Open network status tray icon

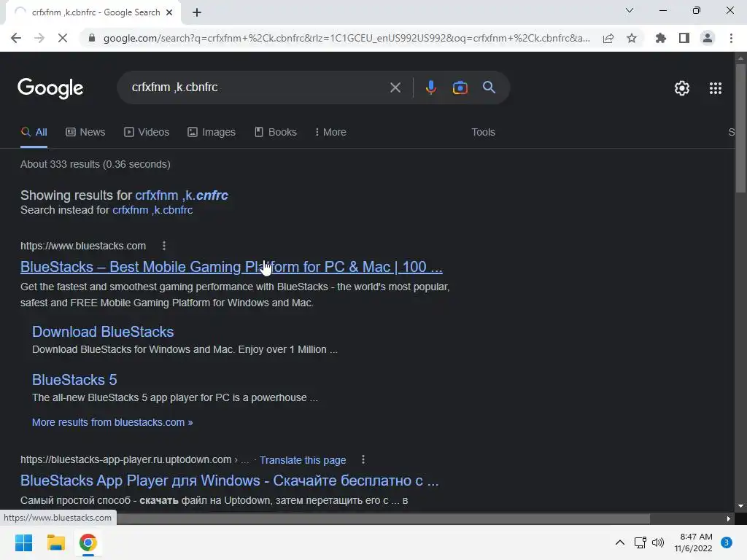coord(640,542)
